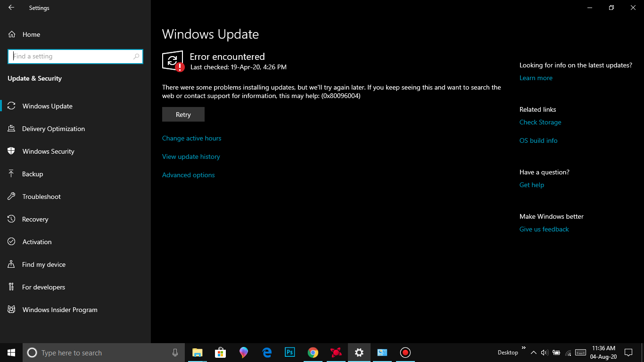Open Google Chrome from the taskbar

coord(313,353)
